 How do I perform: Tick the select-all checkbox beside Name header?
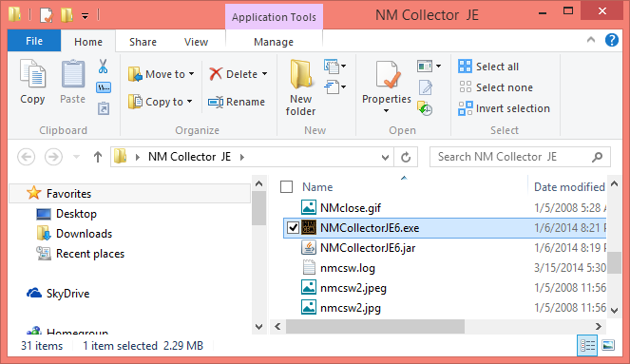(286, 187)
